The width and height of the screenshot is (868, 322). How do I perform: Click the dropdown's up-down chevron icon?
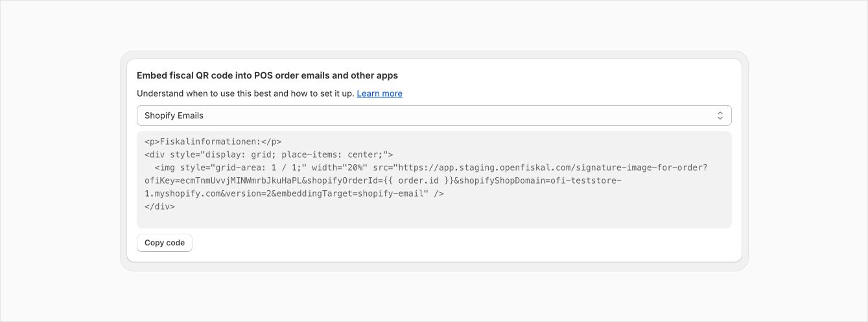coord(720,116)
